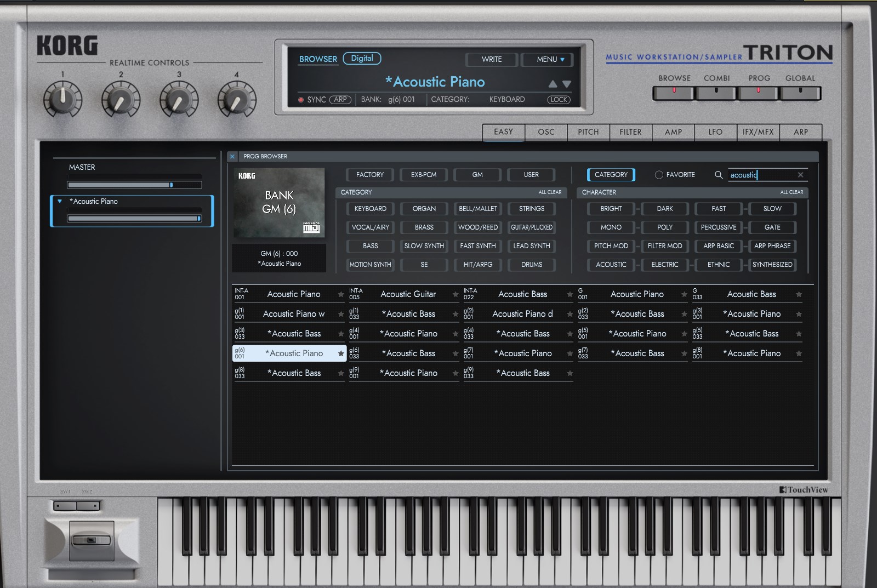Collapse the Acoustic Piano tree triangle
Image resolution: width=877 pixels, height=588 pixels.
[60, 201]
